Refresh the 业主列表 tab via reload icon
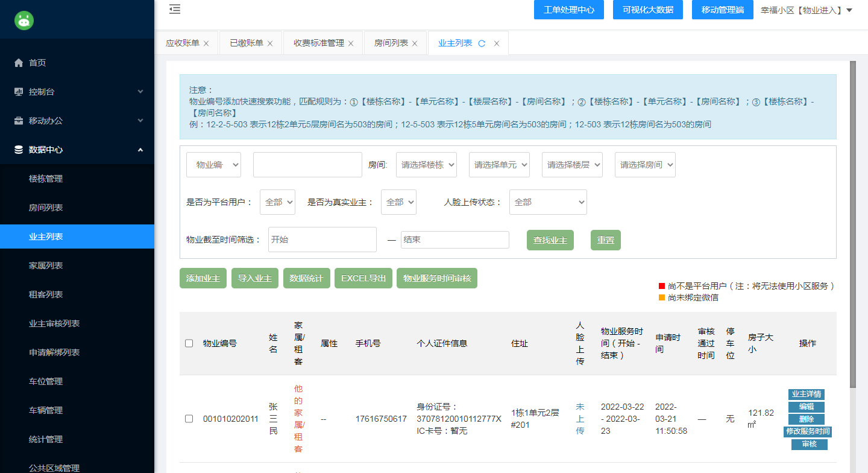Image resolution: width=868 pixels, height=473 pixels. (482, 43)
